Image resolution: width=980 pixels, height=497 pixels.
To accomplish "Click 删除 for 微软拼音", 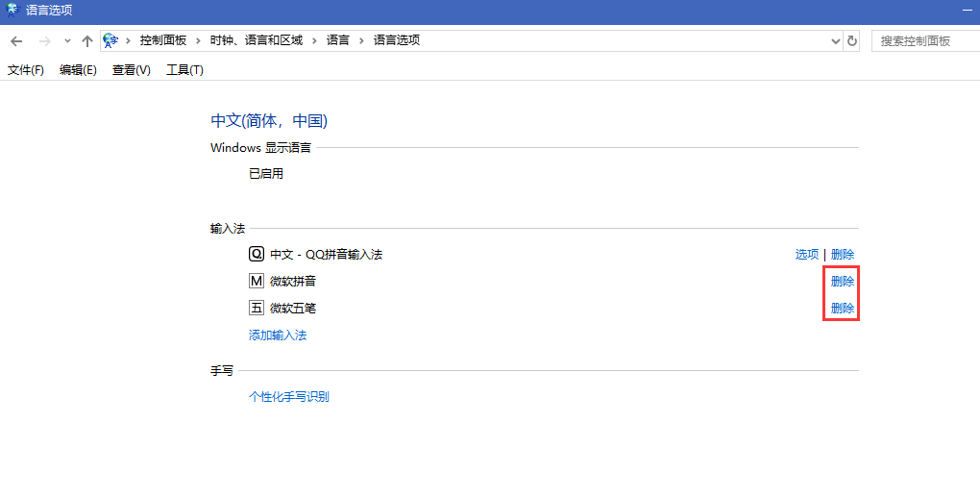I will pos(843,282).
